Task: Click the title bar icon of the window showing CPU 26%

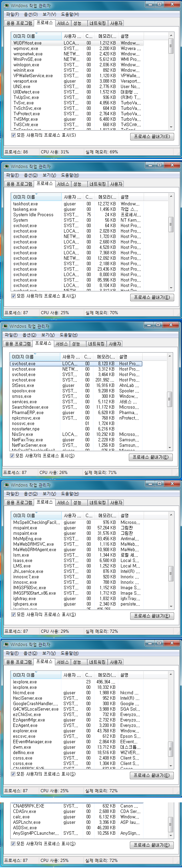Action: coord(5,326)
